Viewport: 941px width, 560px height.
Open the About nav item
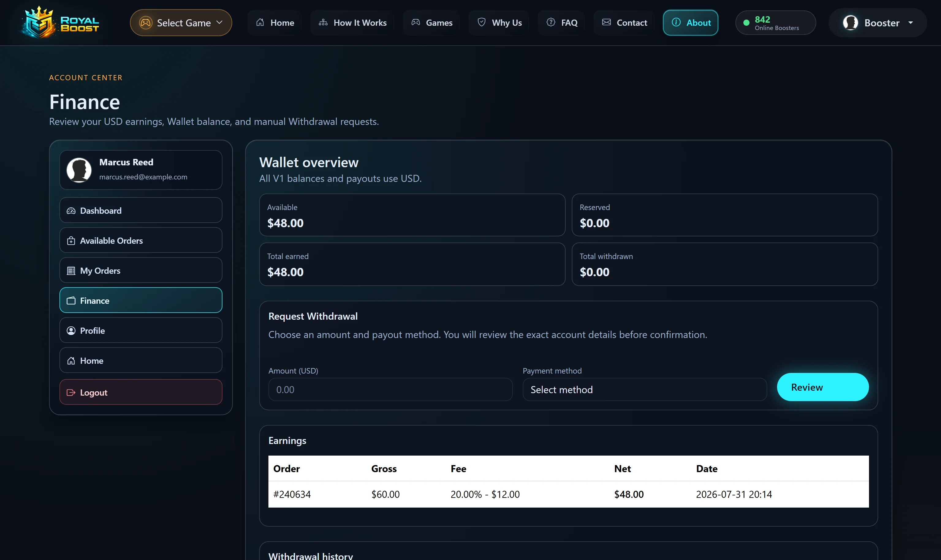(x=691, y=23)
